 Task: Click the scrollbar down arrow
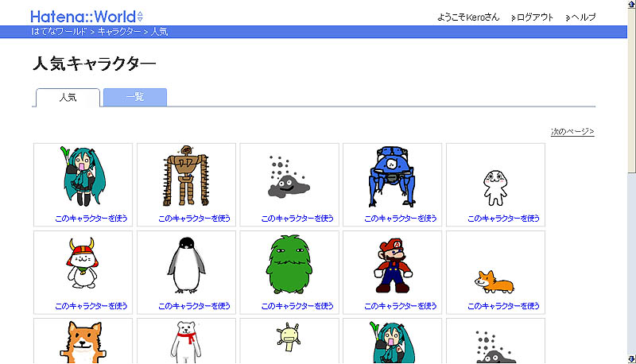631,359
